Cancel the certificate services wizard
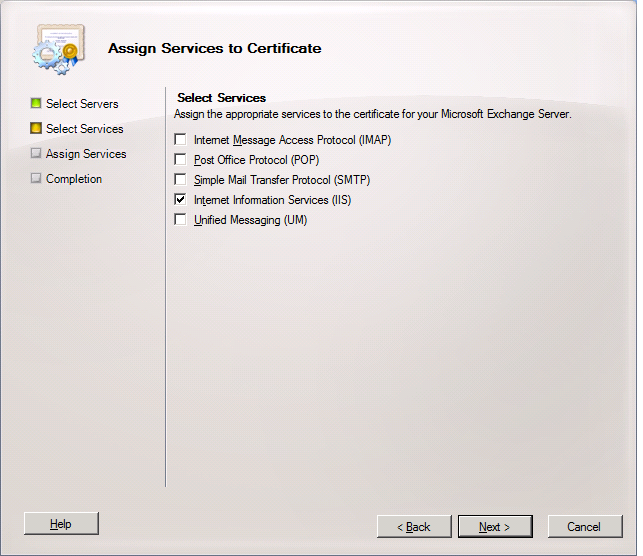 click(584, 527)
